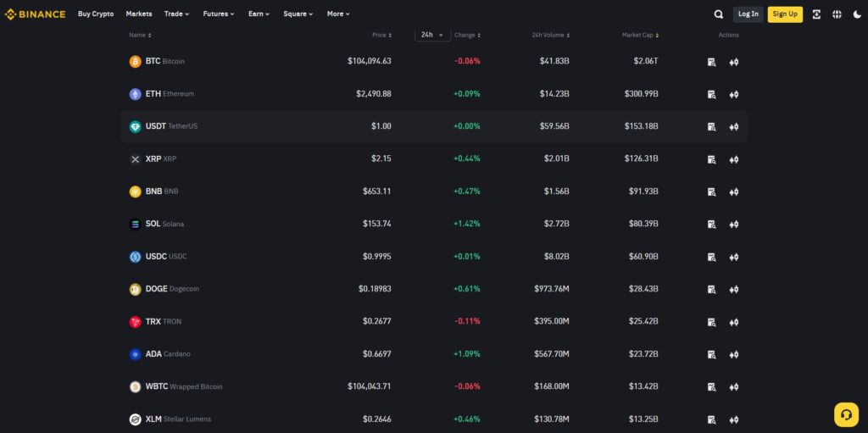Open the XRP detail icon

[712, 159]
